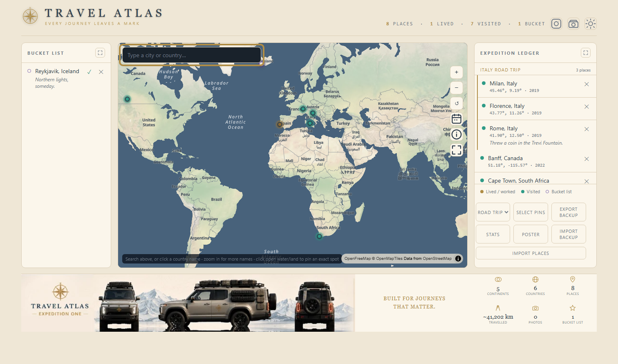This screenshot has width=618, height=364.
Task: Open the calendar timeline control on map
Action: pyautogui.click(x=457, y=119)
